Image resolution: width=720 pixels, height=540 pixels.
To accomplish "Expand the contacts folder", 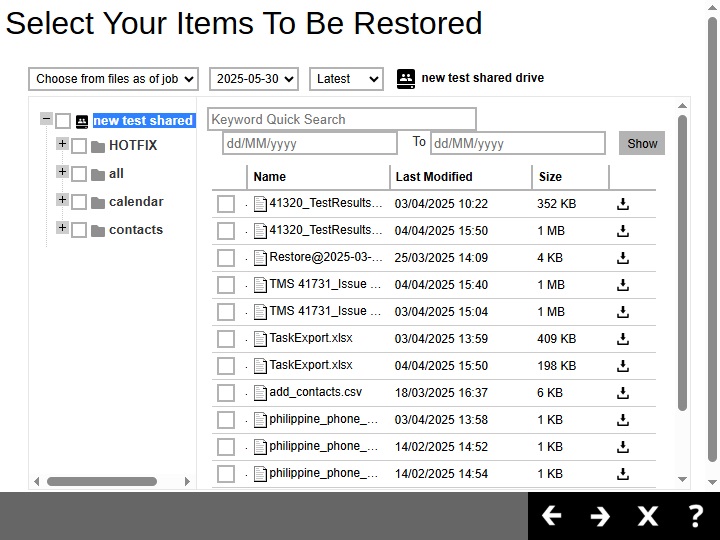I will [62, 227].
